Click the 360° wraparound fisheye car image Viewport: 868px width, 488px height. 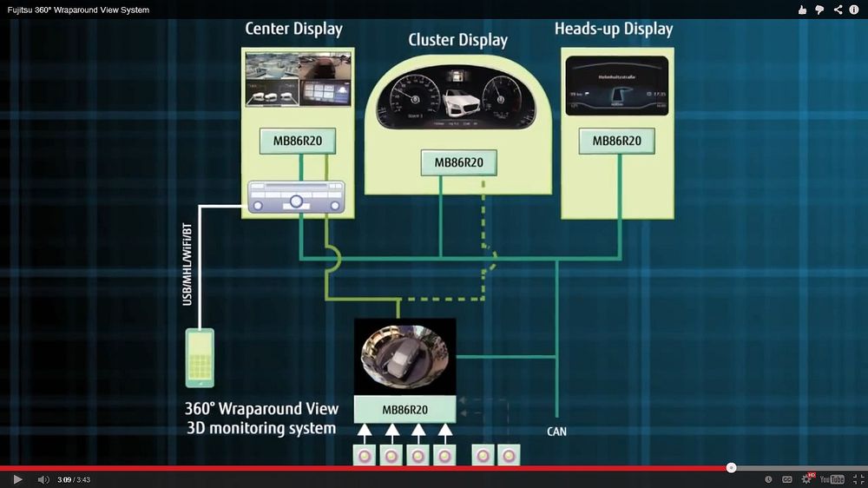tap(404, 358)
